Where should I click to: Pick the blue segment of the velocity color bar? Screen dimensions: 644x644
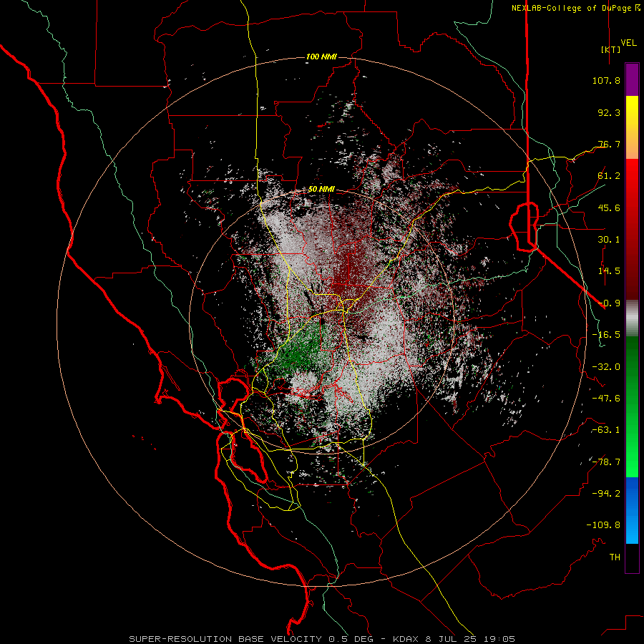click(632, 510)
